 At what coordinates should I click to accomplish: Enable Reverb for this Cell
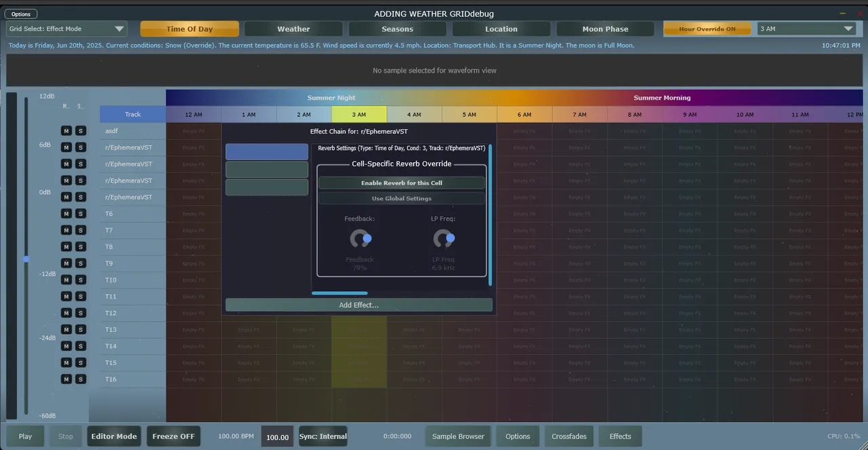(x=401, y=183)
